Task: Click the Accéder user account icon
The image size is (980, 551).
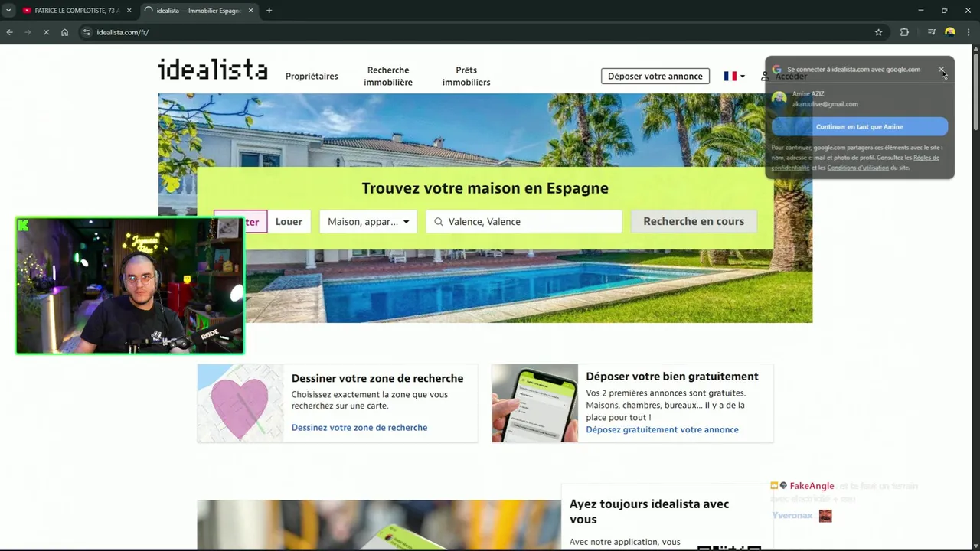Action: point(765,77)
